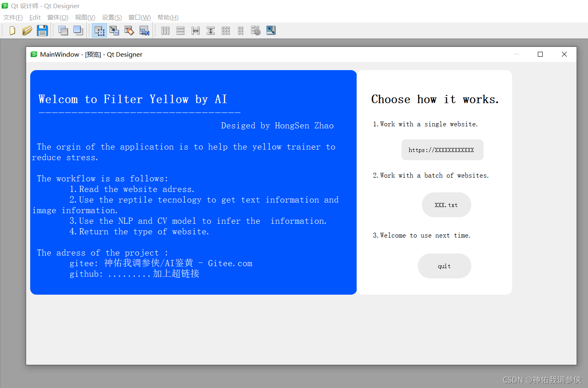This screenshot has height=388, width=588.
Task: Click the Qt Designer app icon in title bar
Action: pyautogui.click(x=5, y=6)
